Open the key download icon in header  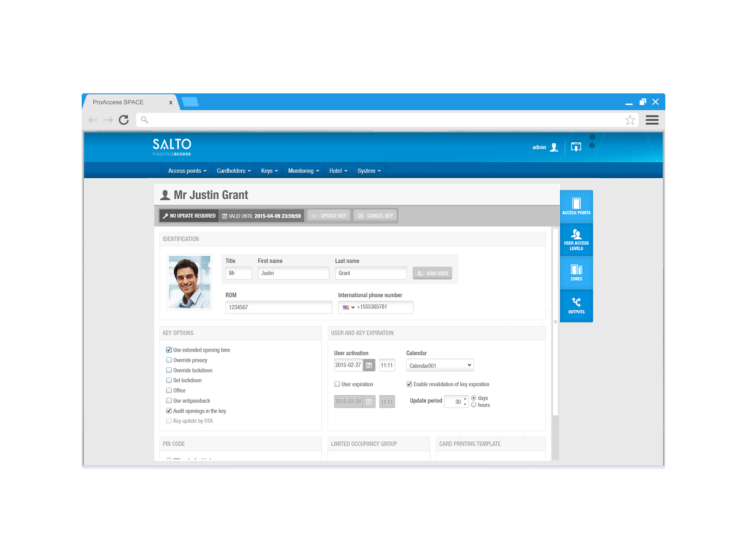click(576, 147)
